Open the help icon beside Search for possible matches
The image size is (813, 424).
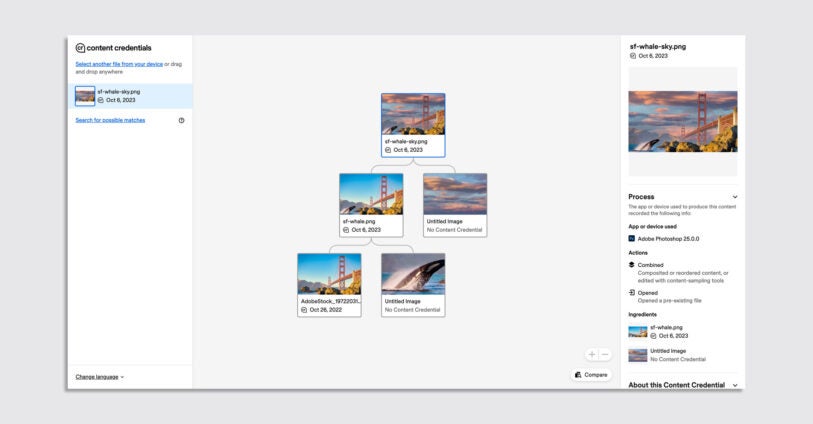coord(181,120)
